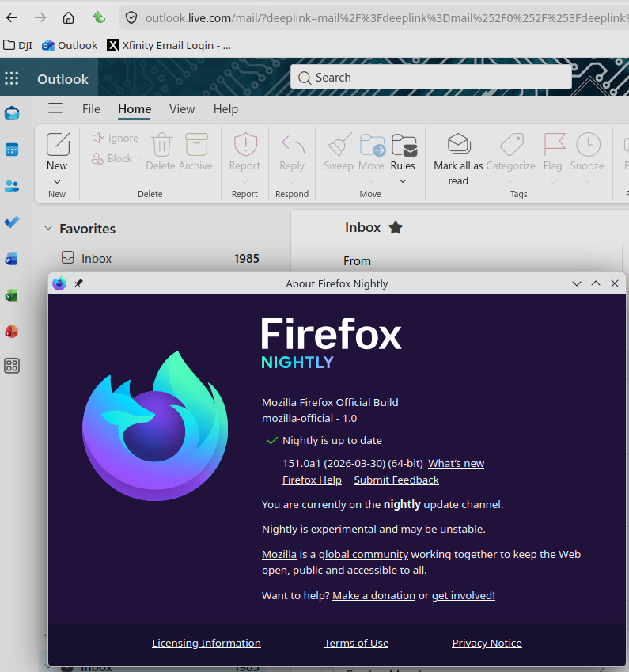The image size is (629, 672).
Task: Click the Mark all as read button
Action: [x=458, y=158]
